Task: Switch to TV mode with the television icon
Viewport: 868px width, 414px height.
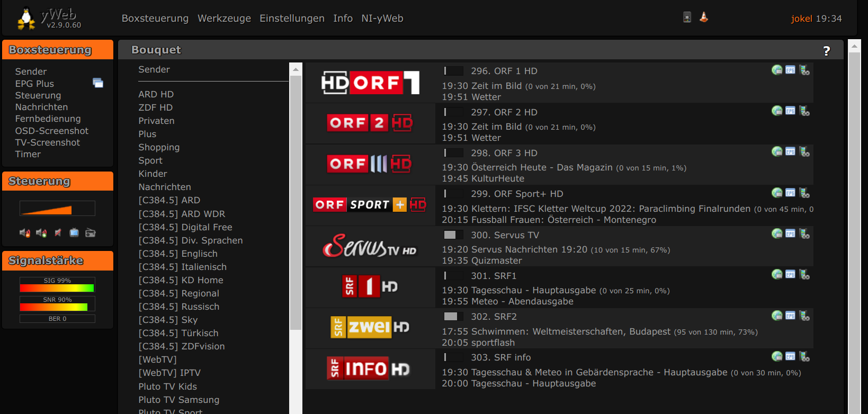Action: click(74, 233)
